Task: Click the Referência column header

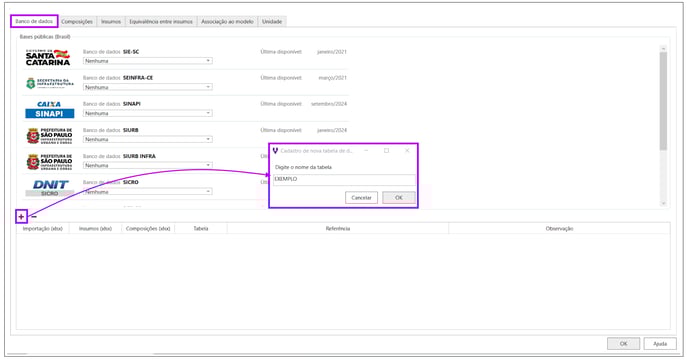Action: tap(338, 229)
